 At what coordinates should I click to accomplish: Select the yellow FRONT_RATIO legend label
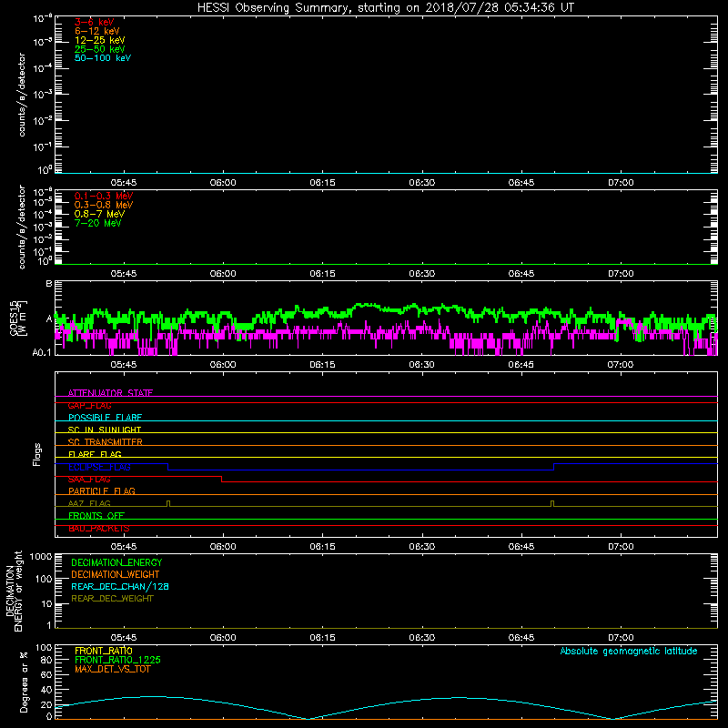[x=103, y=651]
